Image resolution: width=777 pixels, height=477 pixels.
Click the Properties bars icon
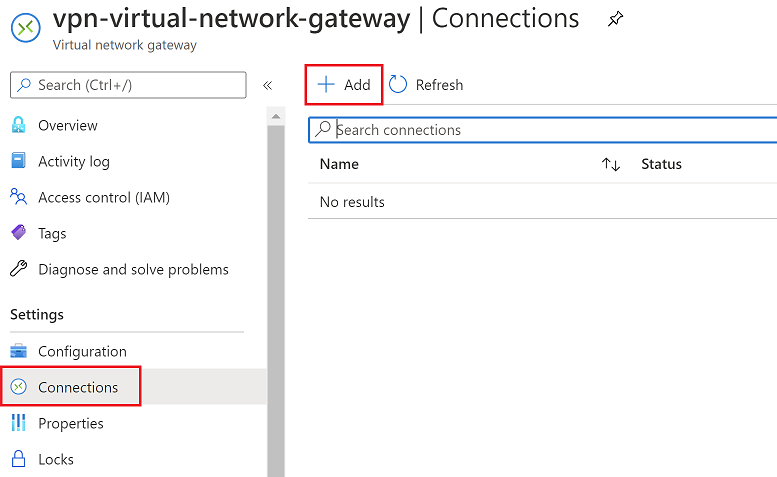click(x=18, y=423)
